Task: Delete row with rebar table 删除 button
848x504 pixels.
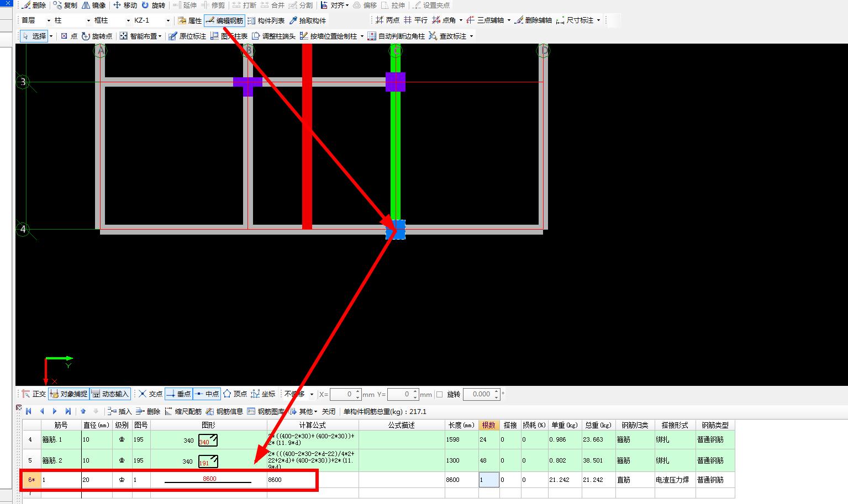Action: [148, 411]
